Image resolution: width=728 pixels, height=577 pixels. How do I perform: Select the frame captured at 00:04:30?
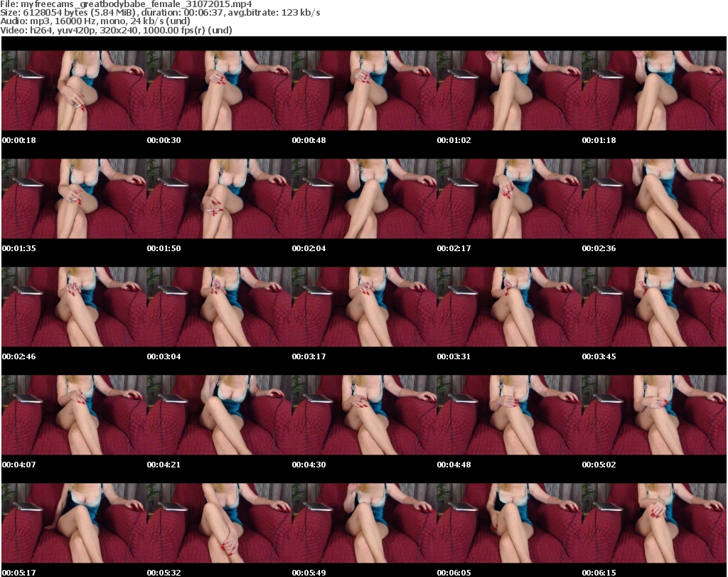pyautogui.click(x=364, y=415)
